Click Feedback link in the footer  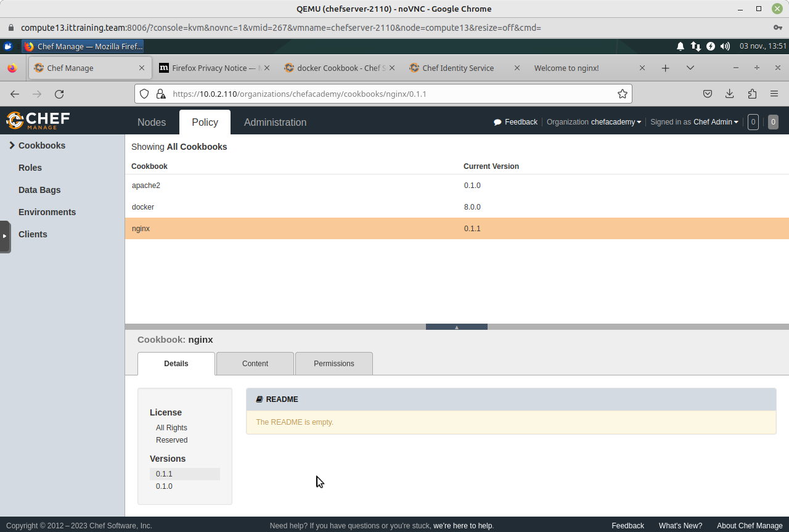coord(628,526)
